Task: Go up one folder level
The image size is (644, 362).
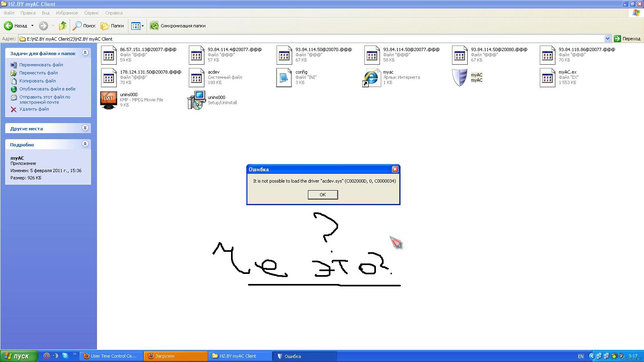Action: [62, 26]
